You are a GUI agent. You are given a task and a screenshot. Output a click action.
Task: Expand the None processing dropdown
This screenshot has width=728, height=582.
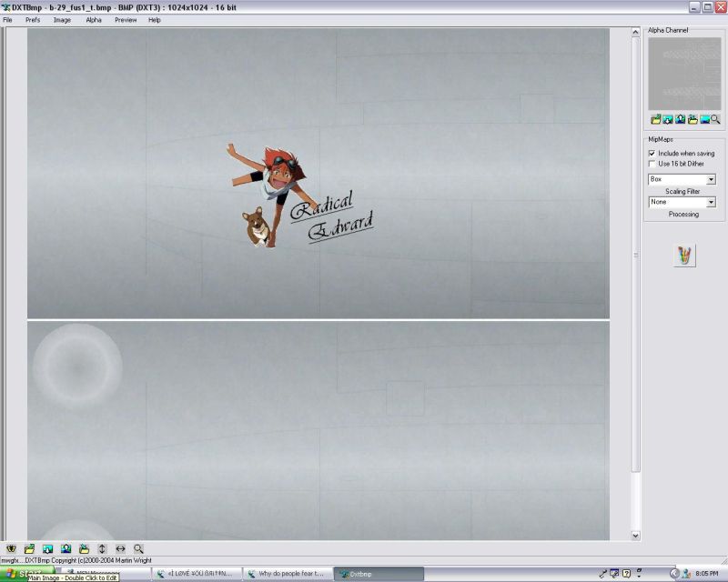[711, 202]
